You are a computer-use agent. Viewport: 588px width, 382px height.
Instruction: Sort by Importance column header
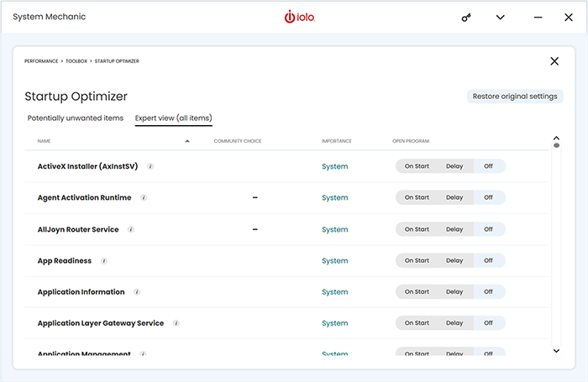click(x=336, y=141)
